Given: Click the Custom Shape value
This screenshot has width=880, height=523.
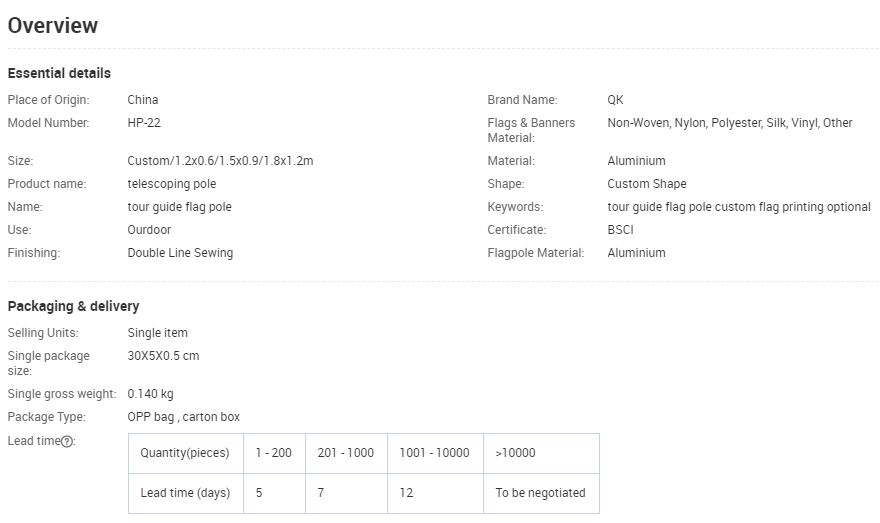Looking at the screenshot, I should coord(647,184).
